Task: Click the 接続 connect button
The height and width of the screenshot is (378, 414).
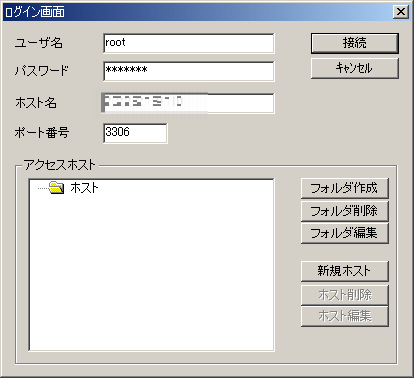Action: click(x=355, y=43)
